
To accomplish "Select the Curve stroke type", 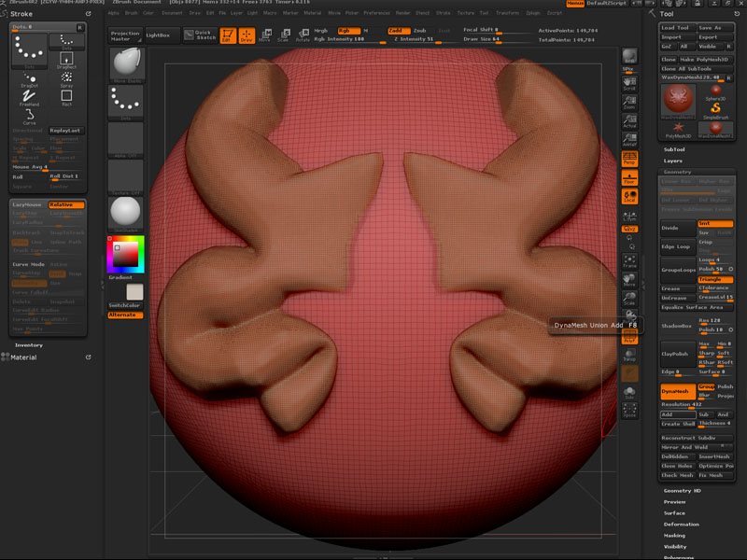I will pos(29,116).
